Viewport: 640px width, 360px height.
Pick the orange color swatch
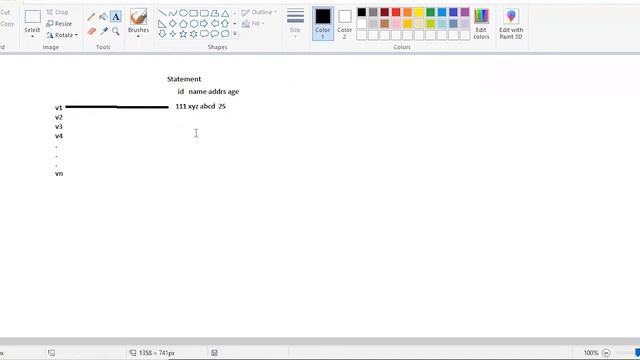407,12
